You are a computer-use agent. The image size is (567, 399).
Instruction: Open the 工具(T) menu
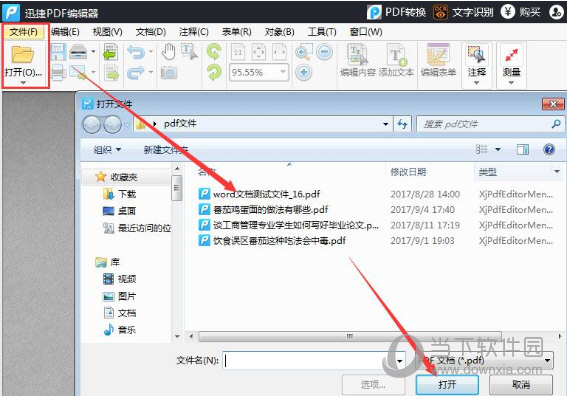point(322,32)
